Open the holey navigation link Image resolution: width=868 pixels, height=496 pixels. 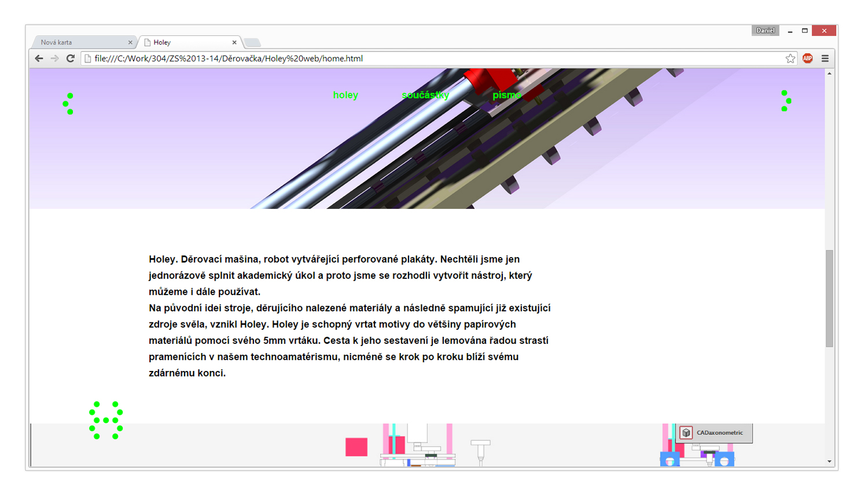pyautogui.click(x=345, y=95)
